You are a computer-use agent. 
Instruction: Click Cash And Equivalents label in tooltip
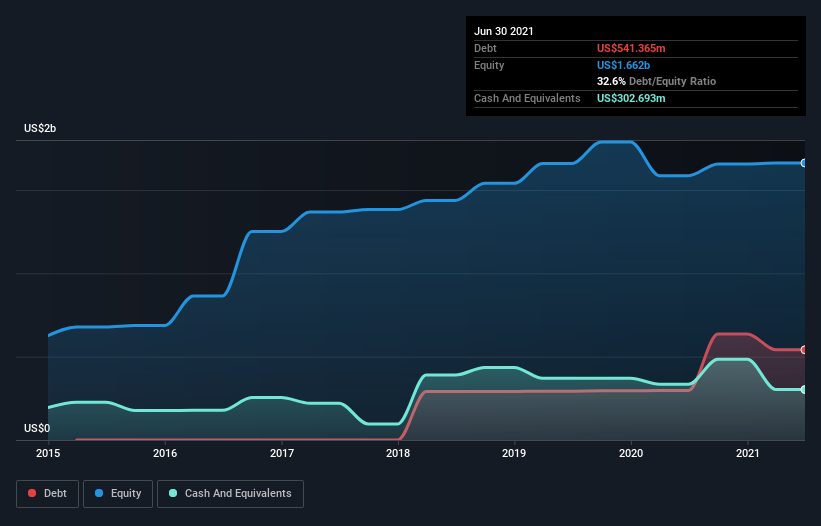click(527, 98)
